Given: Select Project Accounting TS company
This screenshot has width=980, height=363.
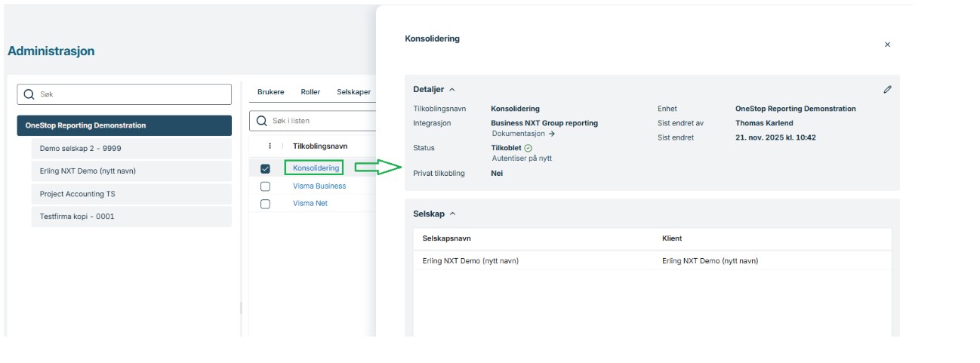Looking at the screenshot, I should click(78, 194).
